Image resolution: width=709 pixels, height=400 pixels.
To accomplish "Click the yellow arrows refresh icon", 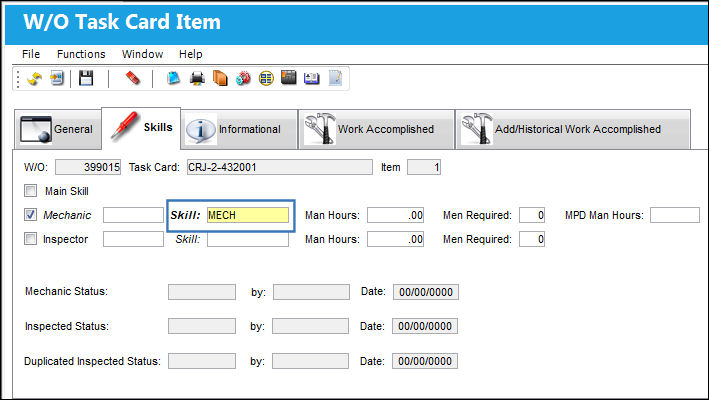I will 34,79.
